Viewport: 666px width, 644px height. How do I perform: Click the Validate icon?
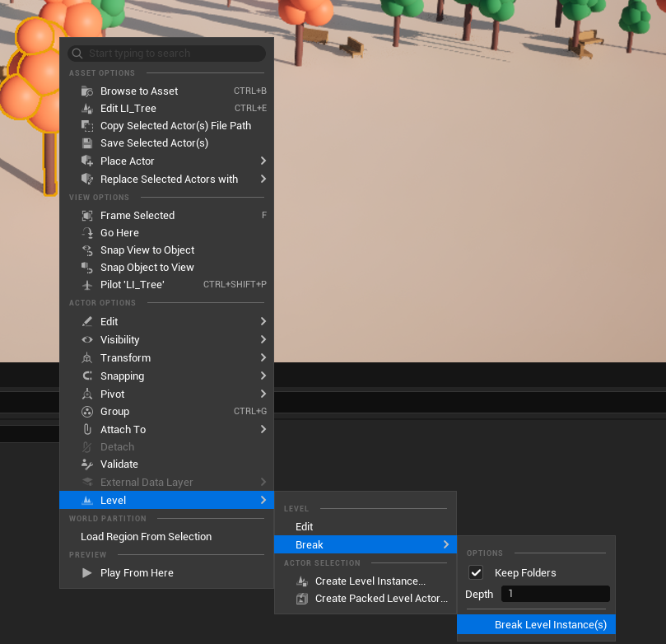(86, 464)
